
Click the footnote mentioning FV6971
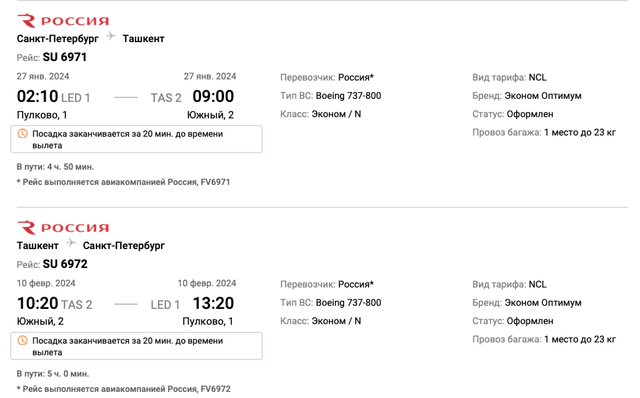click(123, 182)
